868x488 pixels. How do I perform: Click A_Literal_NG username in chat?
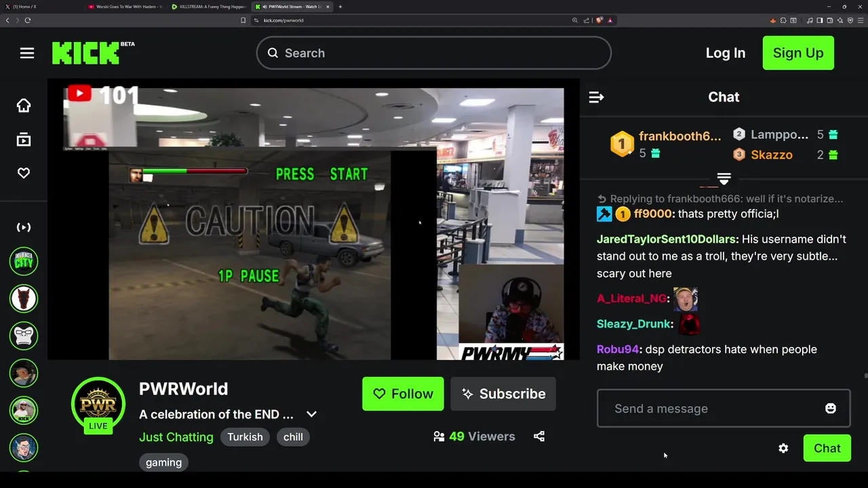tap(631, 299)
